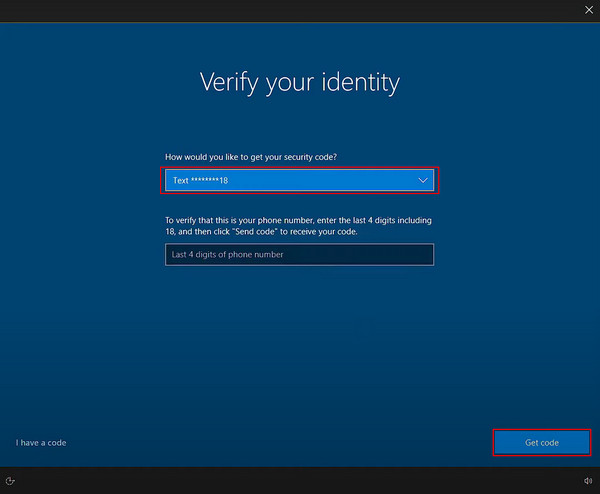Toggle the volume speaker icon
600x494 pixels.
coord(588,481)
